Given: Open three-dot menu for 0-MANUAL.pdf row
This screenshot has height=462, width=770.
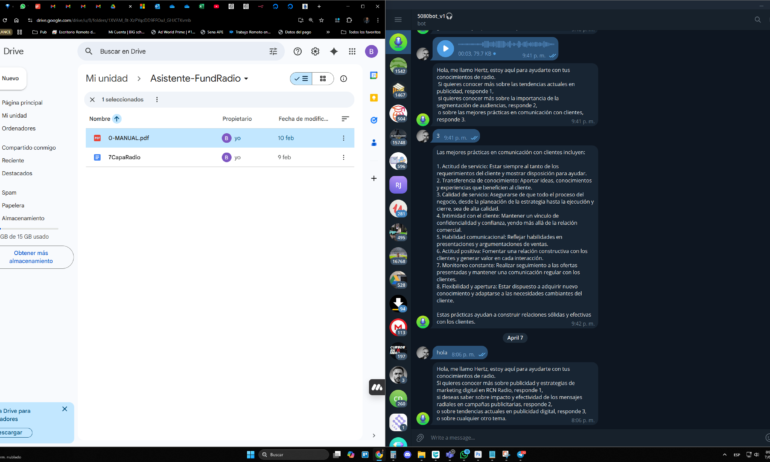Looking at the screenshot, I should (x=343, y=138).
